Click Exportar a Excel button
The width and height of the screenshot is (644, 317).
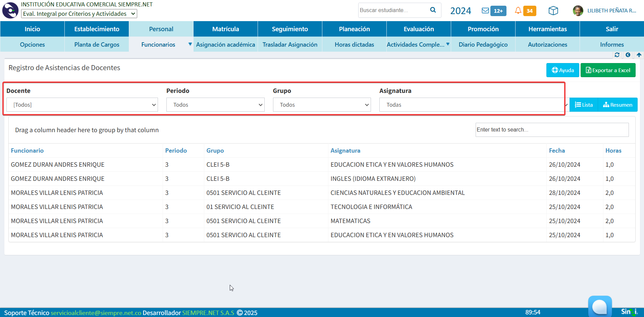[x=608, y=70]
